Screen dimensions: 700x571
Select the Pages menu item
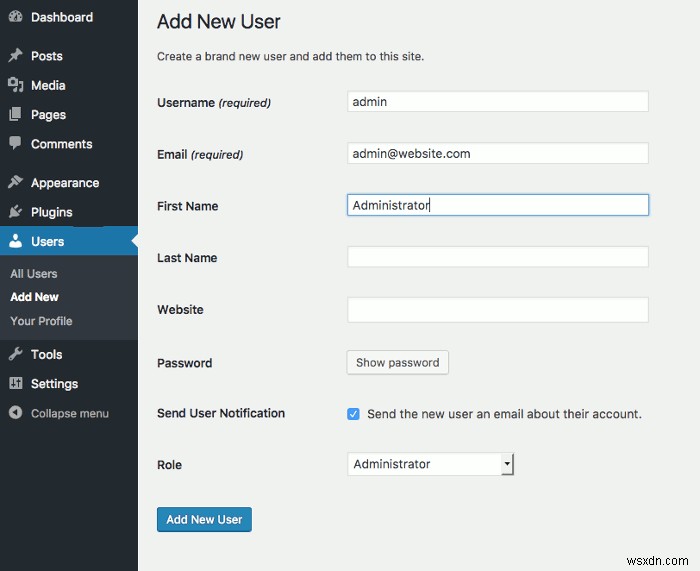(x=69, y=115)
